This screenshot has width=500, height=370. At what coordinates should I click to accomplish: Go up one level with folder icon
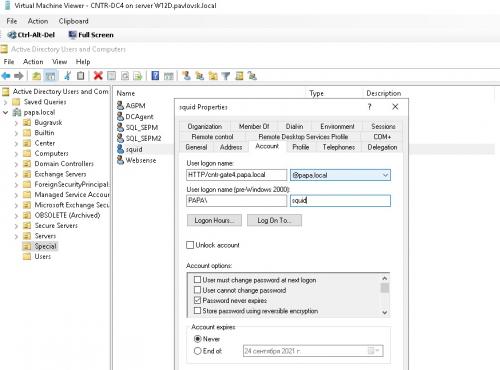pyautogui.click(x=36, y=76)
